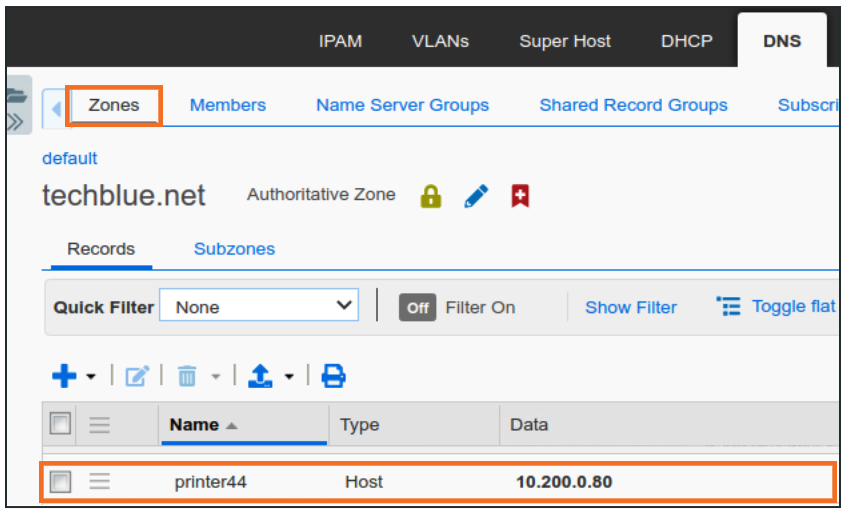Screen dimensions: 846x513
Task: Click the edit record toolbar icon
Action: pyautogui.click(x=137, y=376)
